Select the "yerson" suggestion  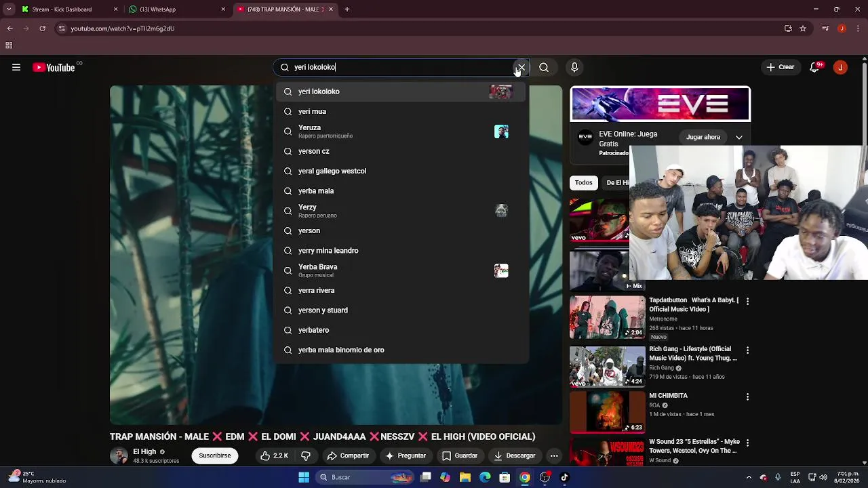(400, 230)
